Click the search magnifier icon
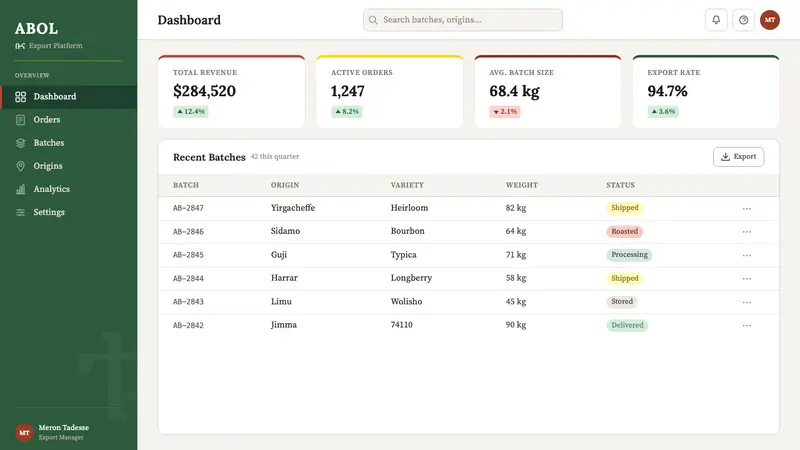 pyautogui.click(x=373, y=20)
